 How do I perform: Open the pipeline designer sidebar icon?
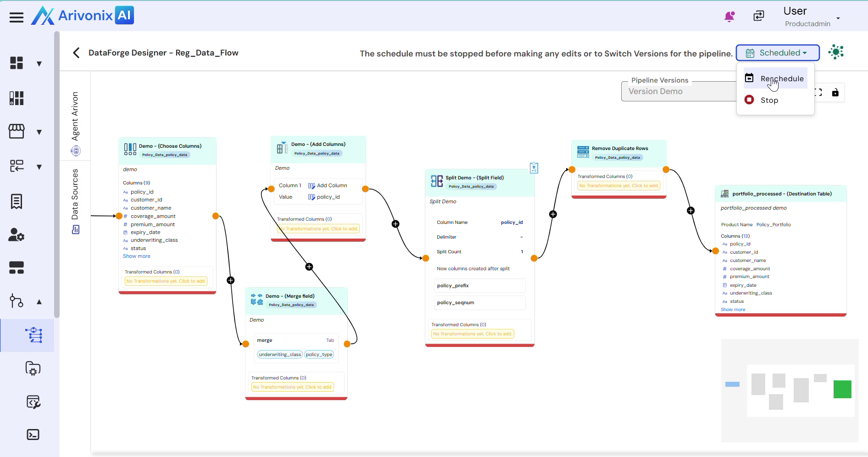33,335
